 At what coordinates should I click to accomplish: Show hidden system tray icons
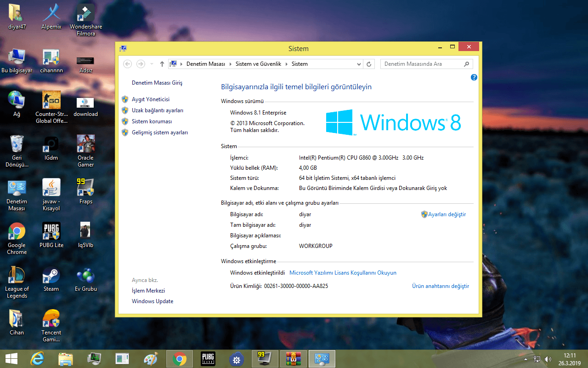[x=526, y=359]
